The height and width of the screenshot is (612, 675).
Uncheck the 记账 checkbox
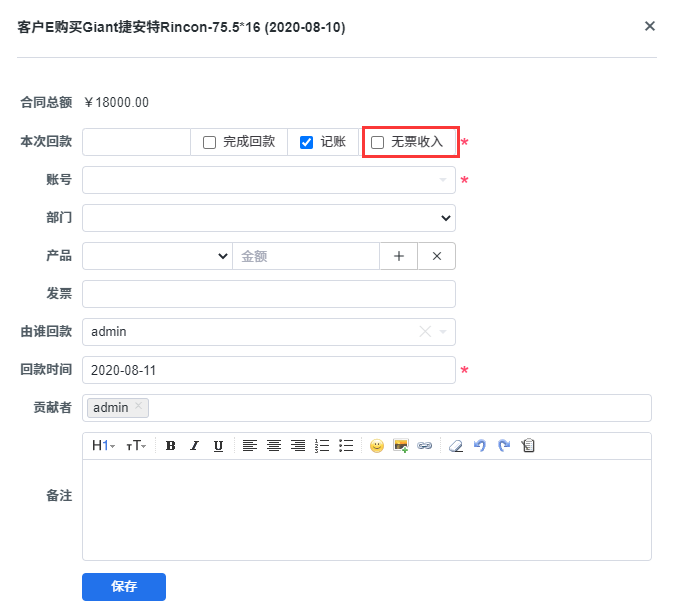(x=306, y=142)
